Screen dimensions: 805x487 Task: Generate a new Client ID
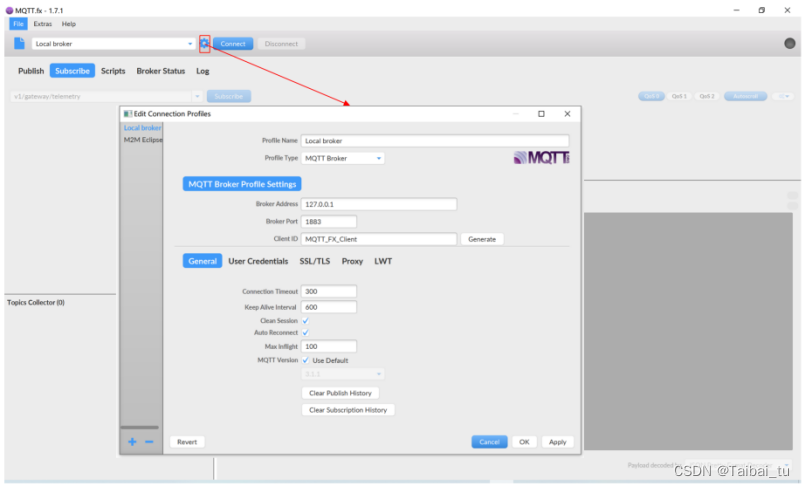(482, 239)
